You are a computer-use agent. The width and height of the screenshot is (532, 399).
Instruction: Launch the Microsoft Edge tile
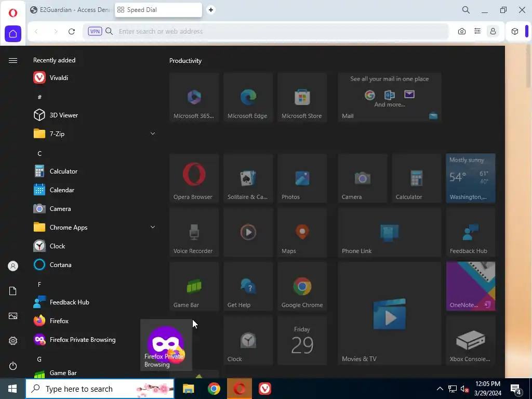coord(248,97)
